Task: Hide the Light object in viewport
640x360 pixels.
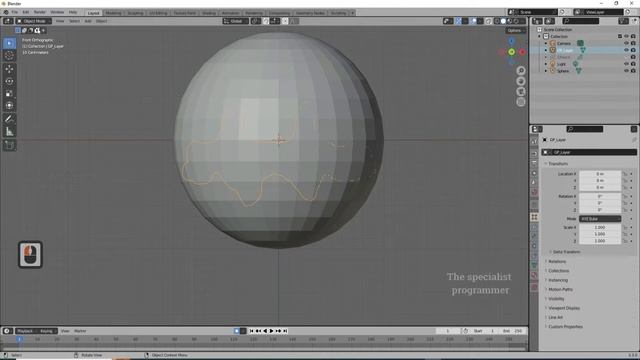Action: tap(626, 64)
